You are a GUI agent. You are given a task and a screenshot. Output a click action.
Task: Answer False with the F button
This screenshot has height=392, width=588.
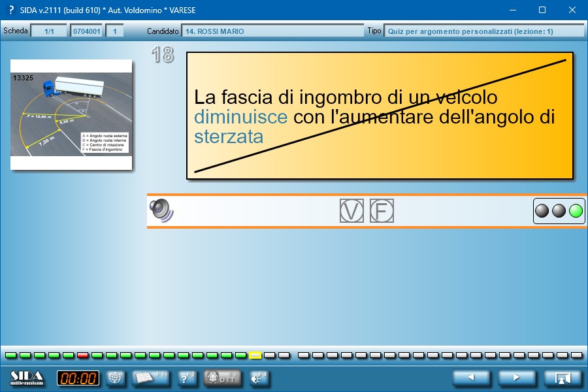pos(382,211)
